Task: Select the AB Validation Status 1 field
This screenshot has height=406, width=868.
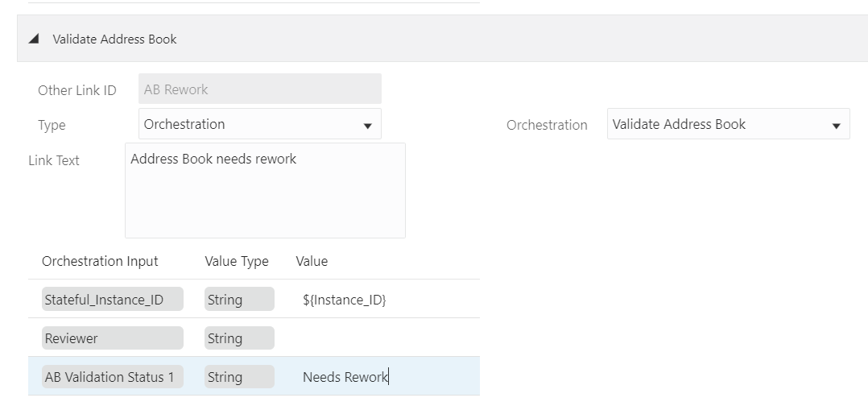Action: (113, 377)
